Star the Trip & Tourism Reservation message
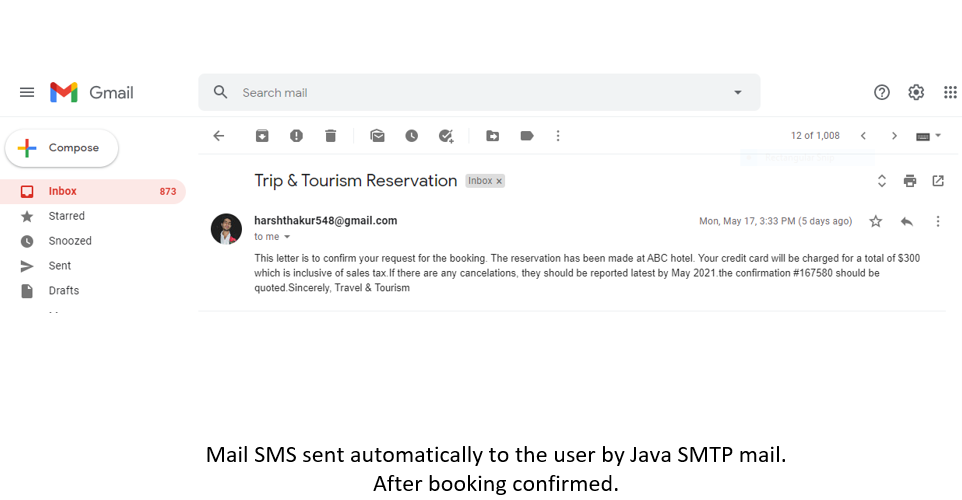 click(876, 221)
